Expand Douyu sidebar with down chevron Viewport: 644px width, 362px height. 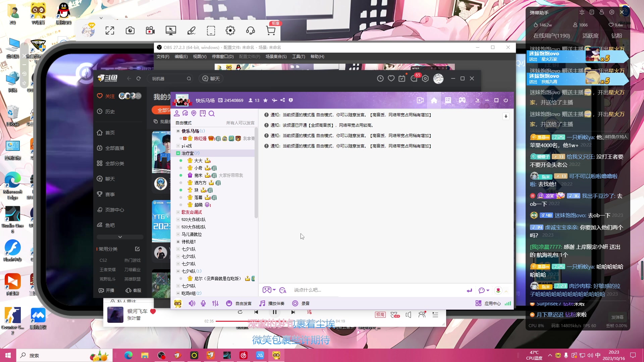pyautogui.click(x=120, y=237)
